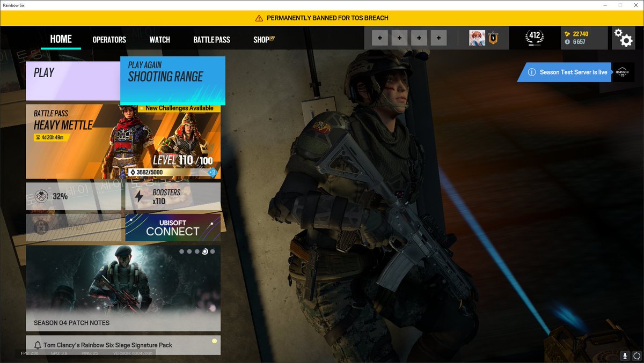Click the silver R6 Credits icon

[568, 42]
